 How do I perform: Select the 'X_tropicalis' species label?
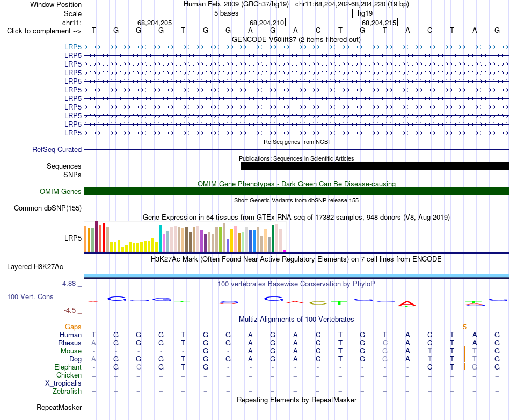coord(63,383)
